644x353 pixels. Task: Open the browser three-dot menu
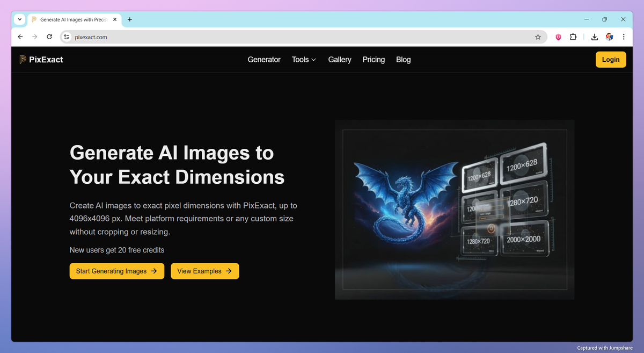pyautogui.click(x=624, y=37)
